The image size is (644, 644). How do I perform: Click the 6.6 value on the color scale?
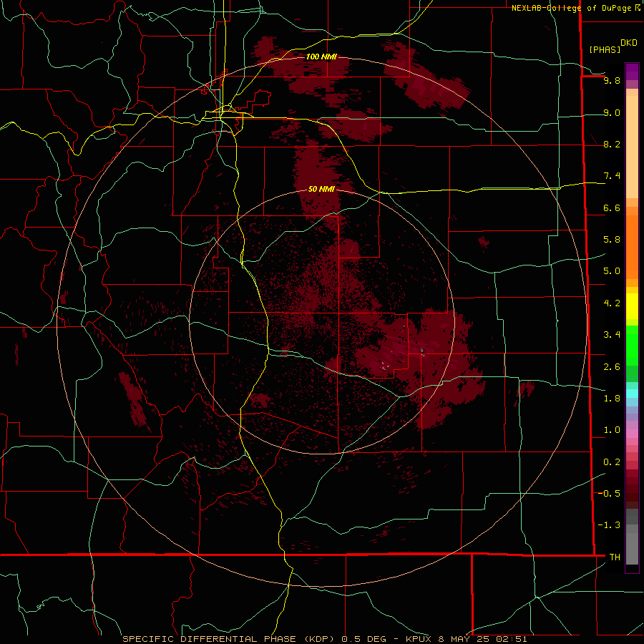coord(612,208)
